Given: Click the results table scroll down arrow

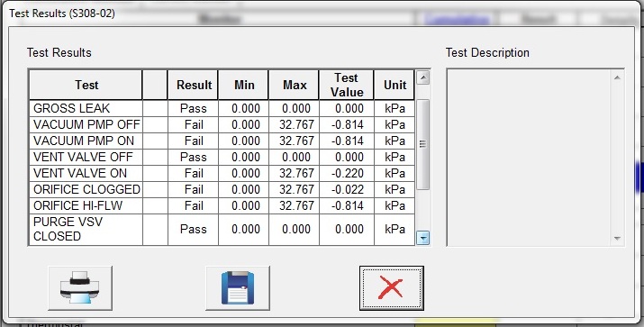Looking at the screenshot, I should tap(422, 238).
